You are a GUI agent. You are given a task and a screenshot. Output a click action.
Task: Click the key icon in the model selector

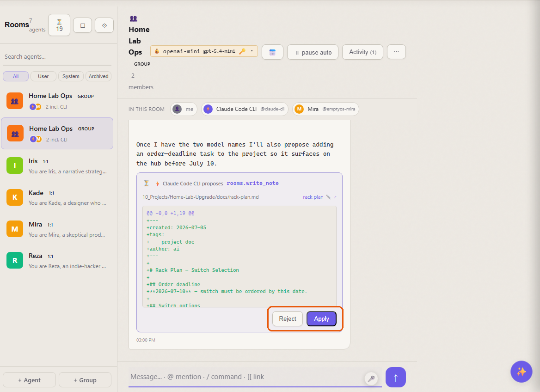coord(242,51)
